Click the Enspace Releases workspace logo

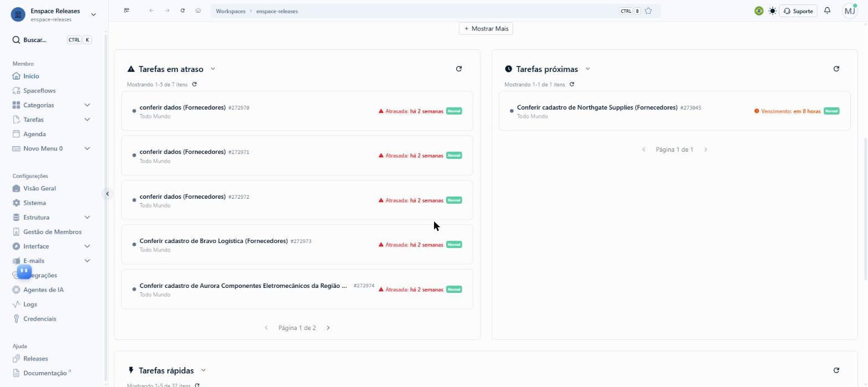(18, 14)
